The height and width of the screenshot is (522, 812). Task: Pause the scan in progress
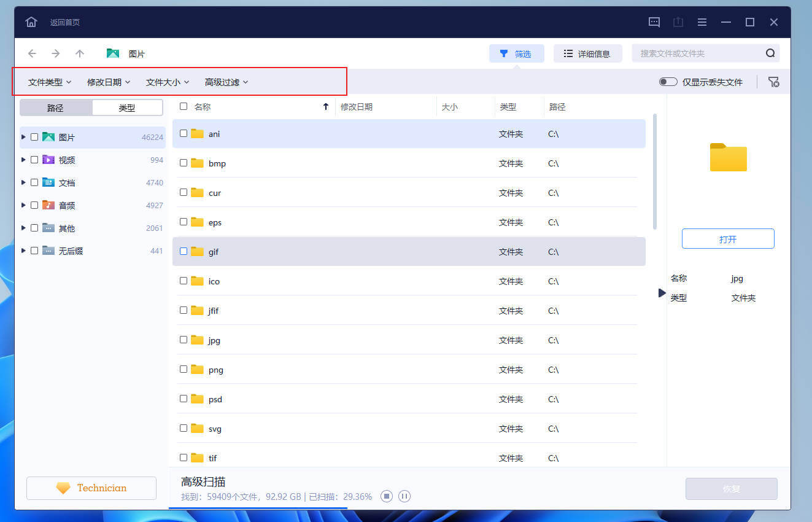coord(404,496)
